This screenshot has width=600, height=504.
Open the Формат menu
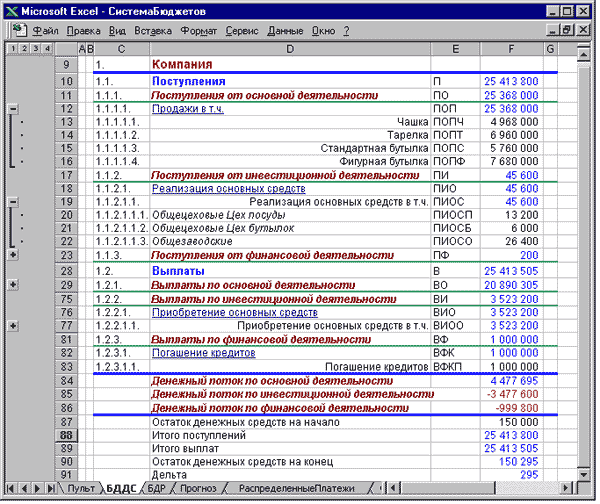pyautogui.click(x=198, y=31)
